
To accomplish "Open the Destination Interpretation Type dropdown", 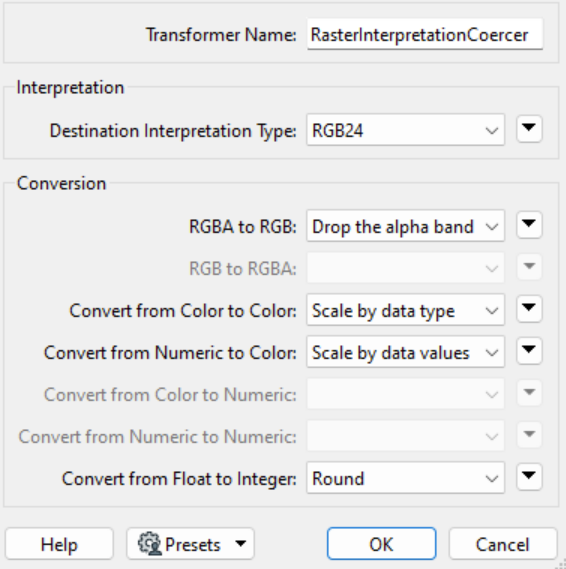I will click(x=405, y=130).
